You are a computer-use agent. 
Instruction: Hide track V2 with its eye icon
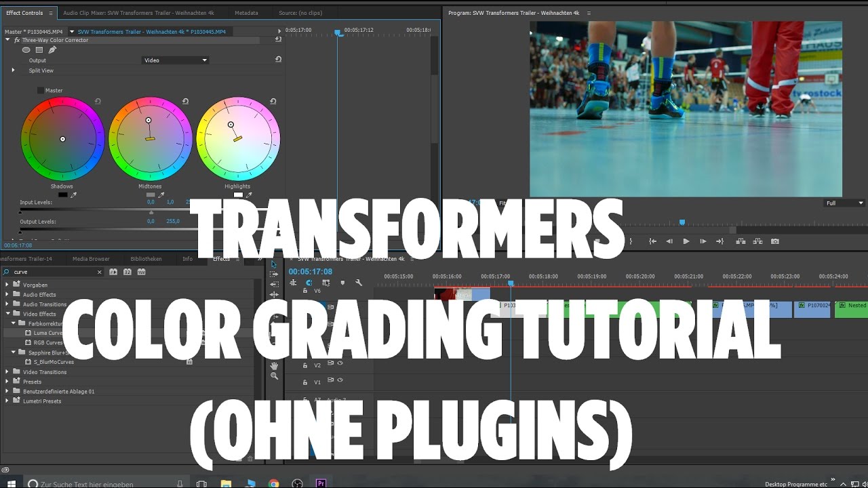[x=340, y=364]
